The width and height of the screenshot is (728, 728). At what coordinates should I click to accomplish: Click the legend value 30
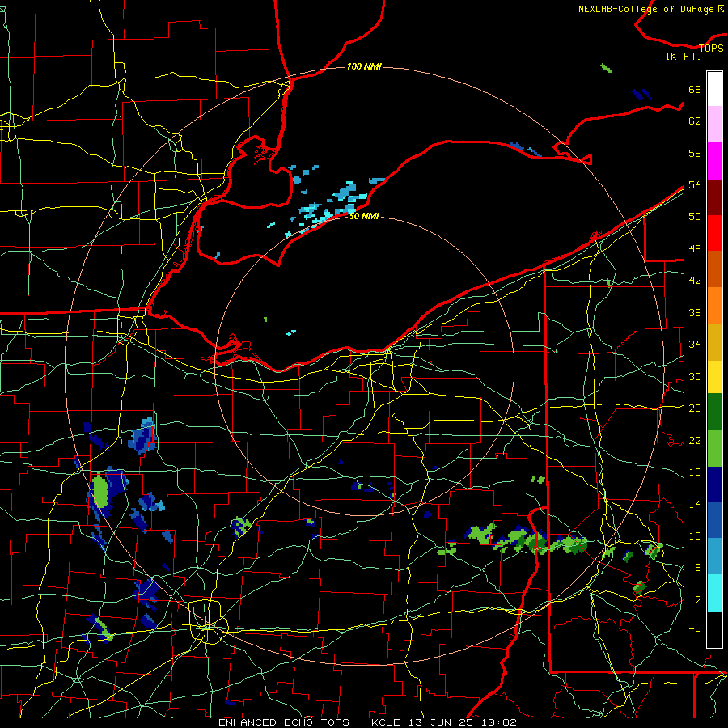(x=695, y=376)
